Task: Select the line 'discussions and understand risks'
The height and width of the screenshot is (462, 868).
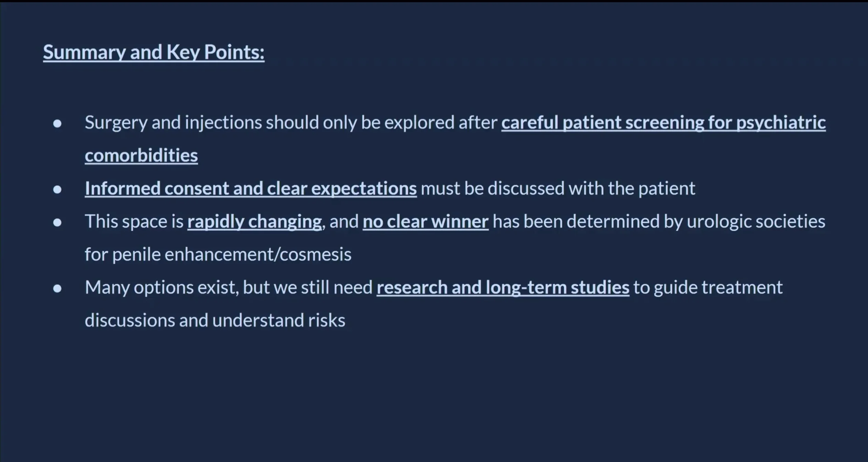Action: [215, 320]
